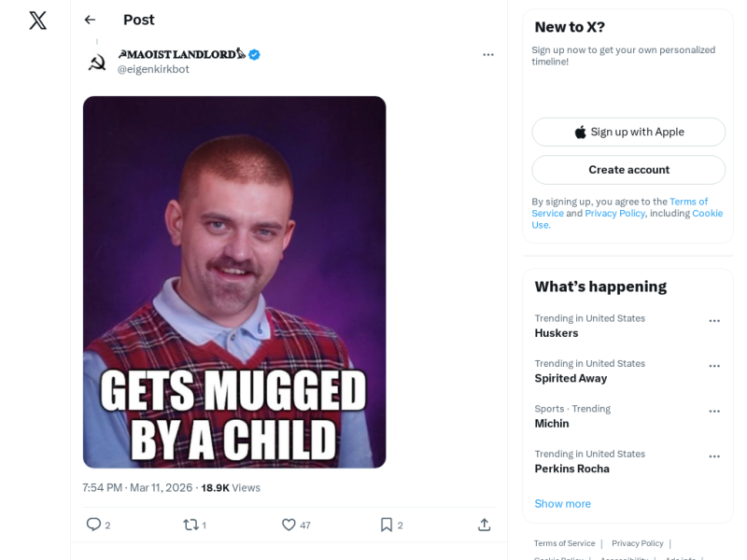Select the Michin sports trend
Image resolution: width=747 pixels, height=560 pixels.
click(x=551, y=423)
